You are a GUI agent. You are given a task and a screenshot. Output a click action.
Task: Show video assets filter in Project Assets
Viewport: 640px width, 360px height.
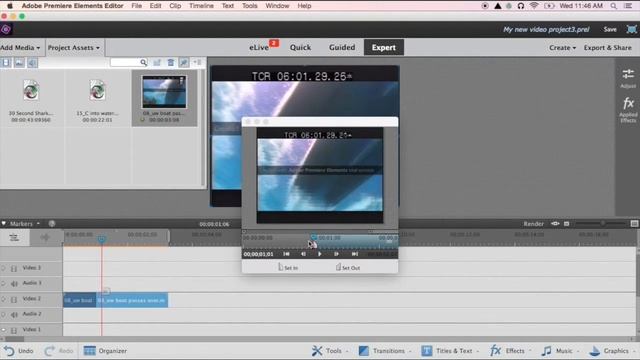coord(6,62)
